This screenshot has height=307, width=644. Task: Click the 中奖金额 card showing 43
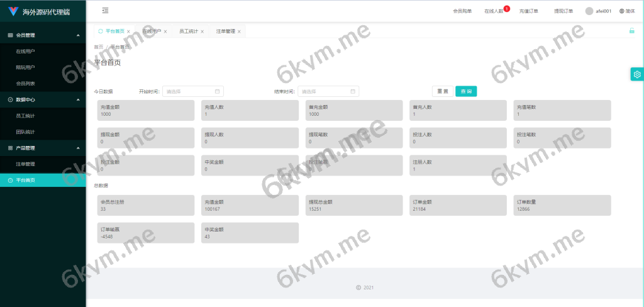(x=250, y=233)
